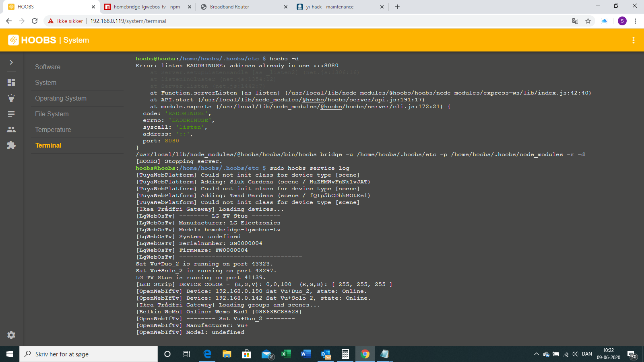644x362 pixels.
Task: Click the HOOBS logo icon
Action: [13, 40]
